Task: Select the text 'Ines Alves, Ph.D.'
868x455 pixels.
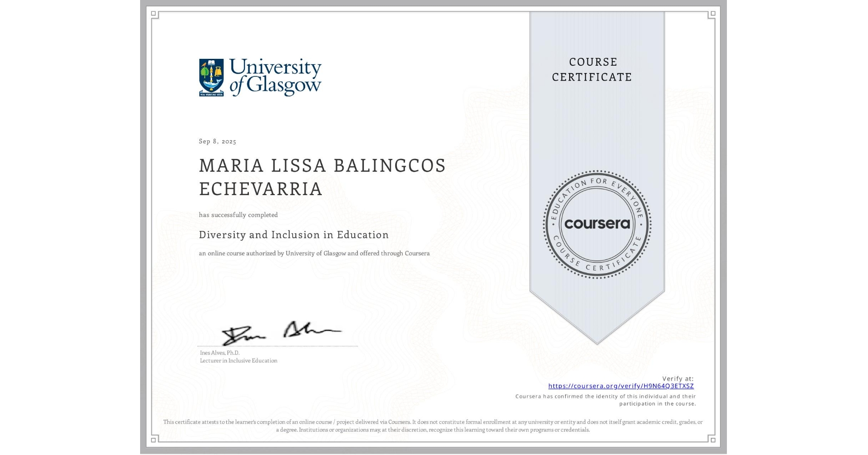Action: point(219,353)
